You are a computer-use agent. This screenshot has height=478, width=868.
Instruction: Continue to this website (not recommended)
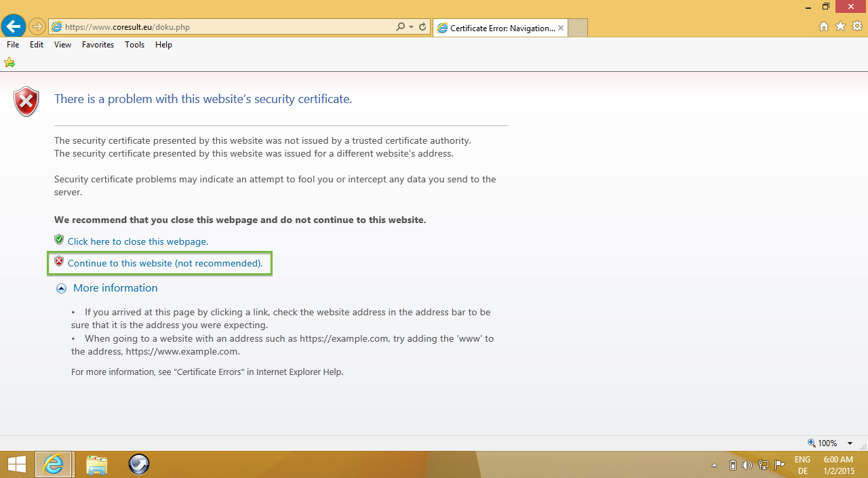[165, 263]
